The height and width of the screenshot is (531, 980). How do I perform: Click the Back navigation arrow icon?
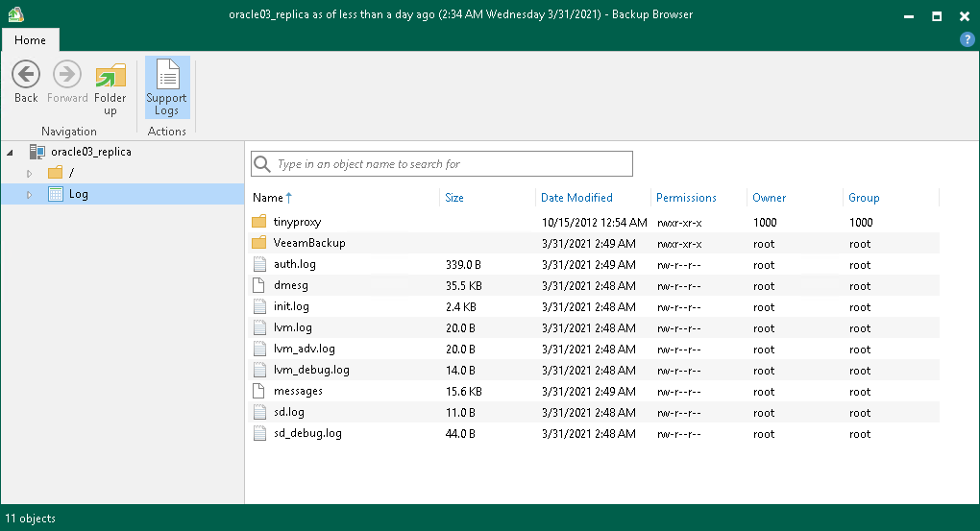click(x=26, y=75)
